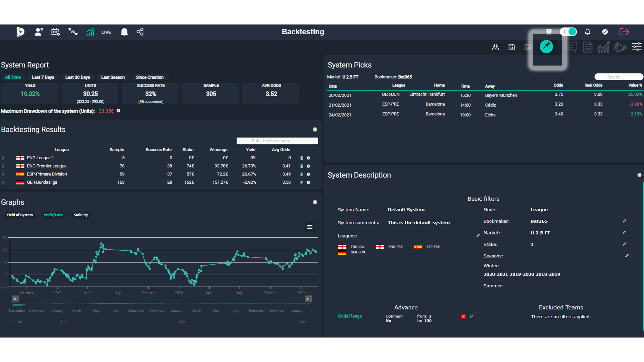
Task: Select the Last 30 Days tab
Action: coord(78,77)
